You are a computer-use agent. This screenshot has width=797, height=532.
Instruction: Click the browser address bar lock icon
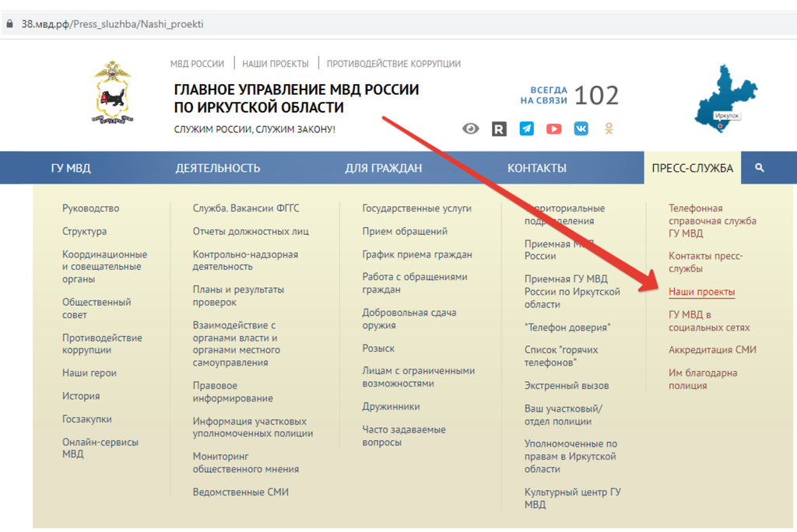point(9,24)
